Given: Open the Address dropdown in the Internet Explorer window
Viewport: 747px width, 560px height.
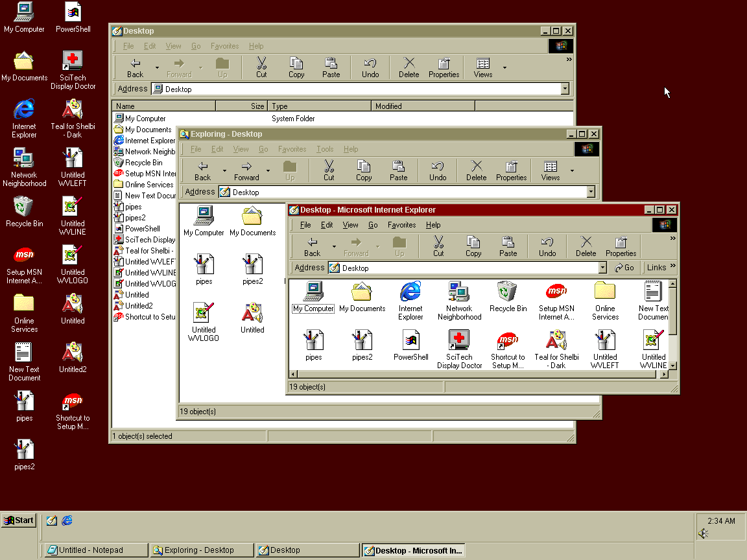Looking at the screenshot, I should coord(602,268).
